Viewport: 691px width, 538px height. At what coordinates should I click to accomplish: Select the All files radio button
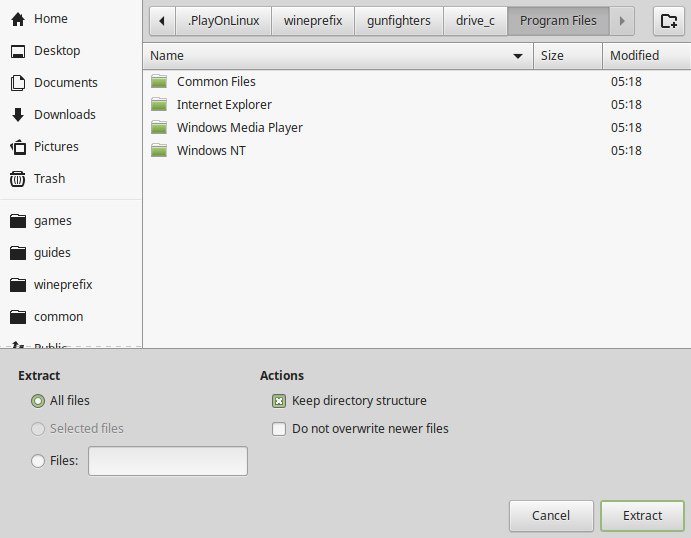coord(38,401)
